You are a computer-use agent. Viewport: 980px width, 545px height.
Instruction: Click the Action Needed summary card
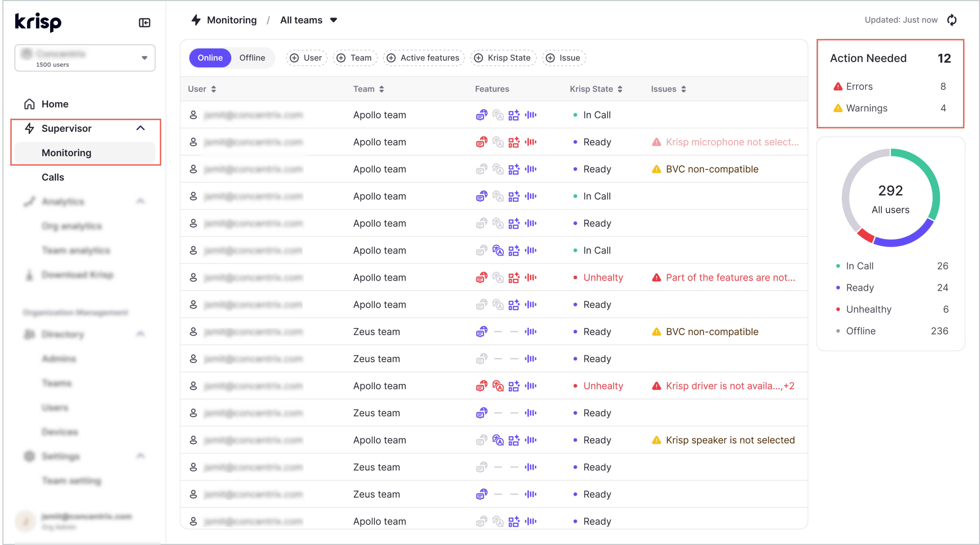[890, 83]
